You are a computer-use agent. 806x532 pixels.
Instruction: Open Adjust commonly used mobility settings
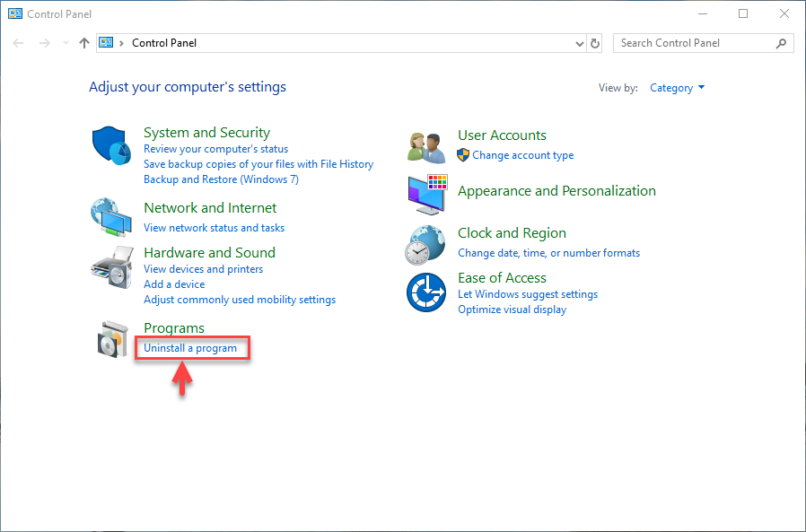240,300
